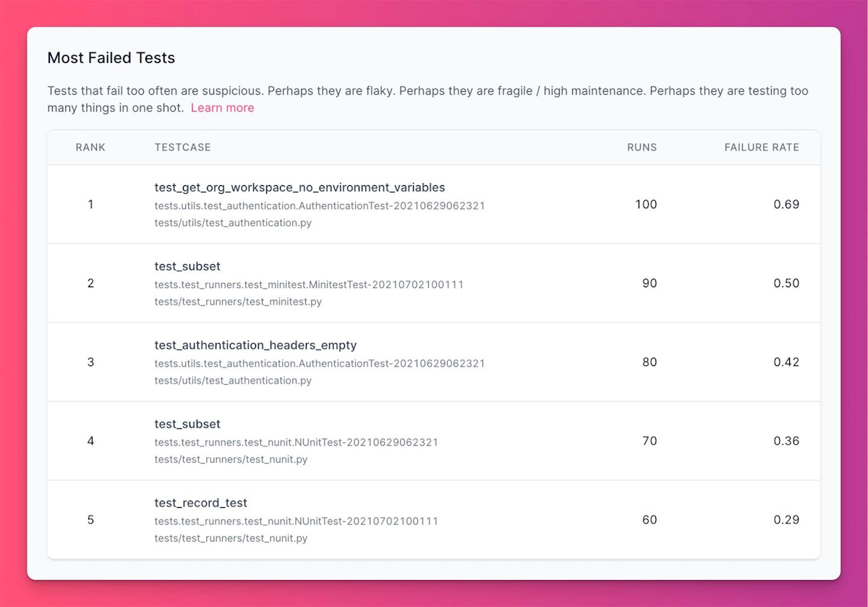Click rank number 1
This screenshot has height=607, width=868.
coord(90,204)
